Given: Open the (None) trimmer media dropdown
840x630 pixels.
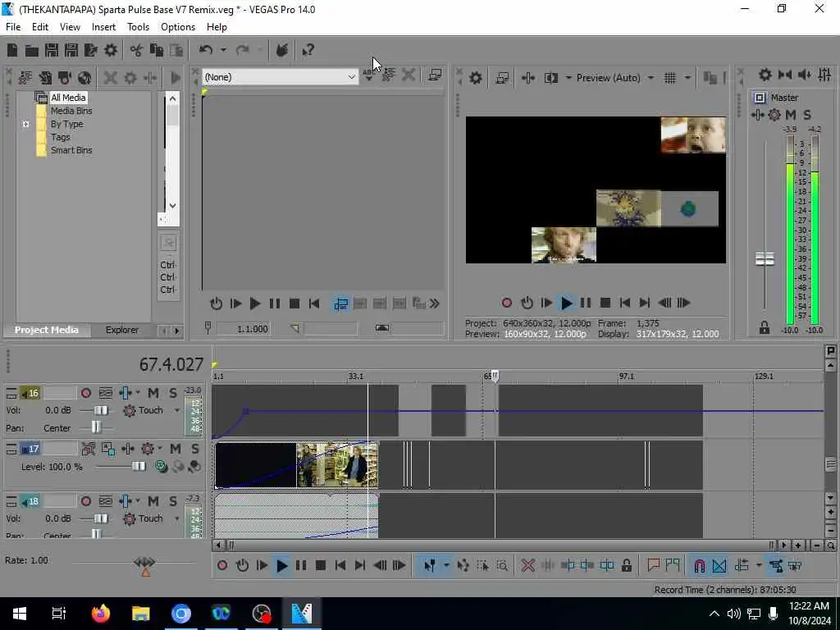Looking at the screenshot, I should coord(351,77).
